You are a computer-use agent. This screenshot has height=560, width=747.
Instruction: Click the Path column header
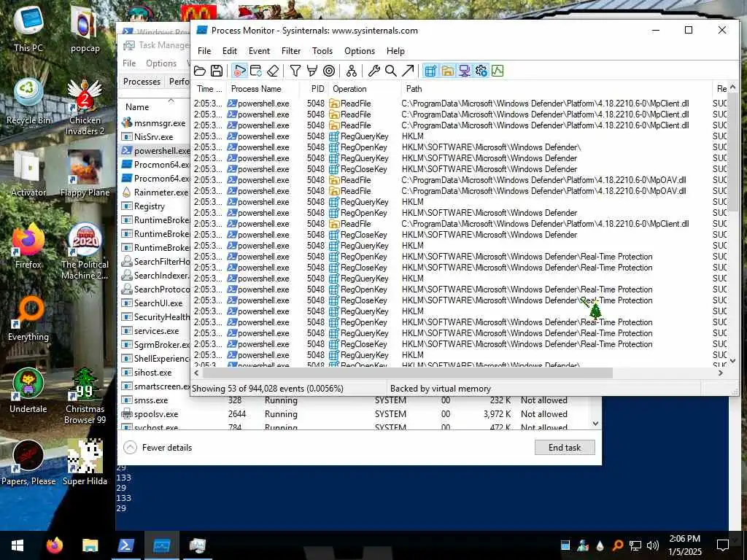(557, 88)
